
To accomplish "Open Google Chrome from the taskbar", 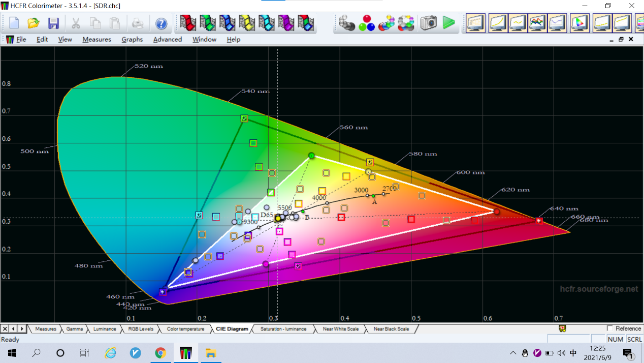I will tap(160, 353).
